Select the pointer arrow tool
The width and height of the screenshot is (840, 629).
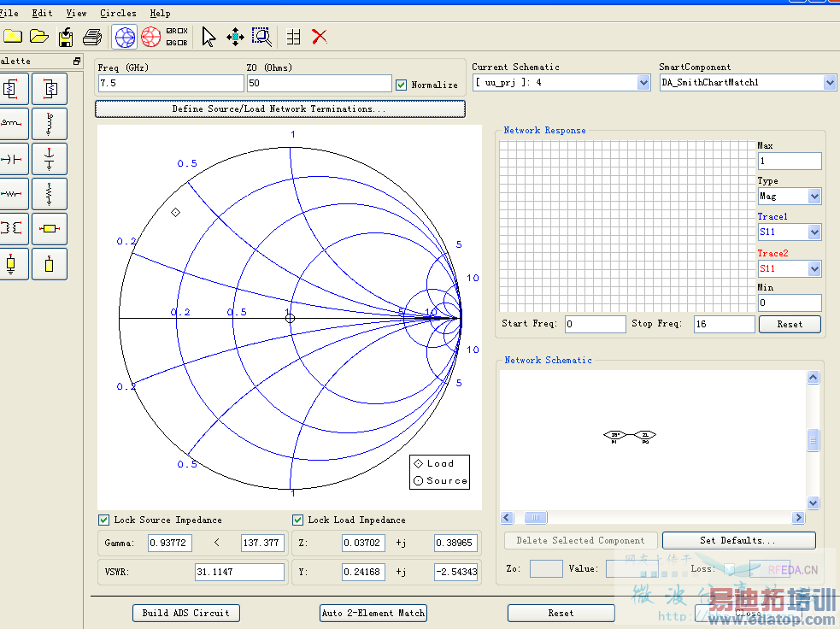[209, 37]
